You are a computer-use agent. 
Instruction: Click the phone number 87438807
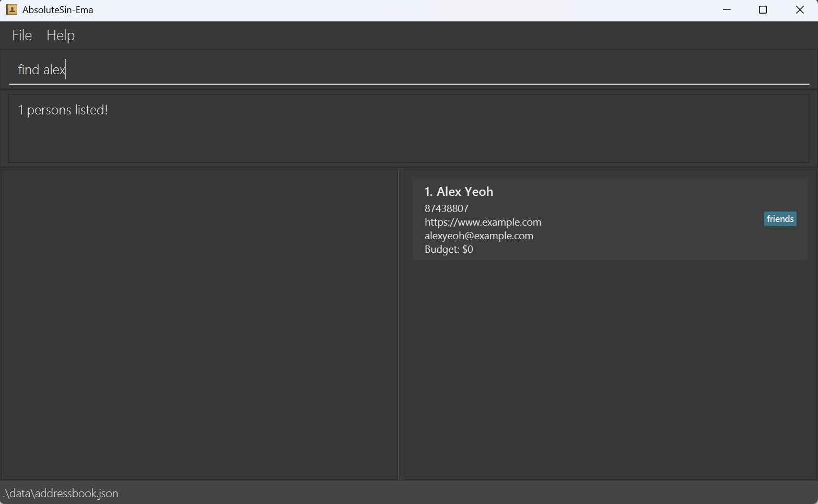pos(447,208)
